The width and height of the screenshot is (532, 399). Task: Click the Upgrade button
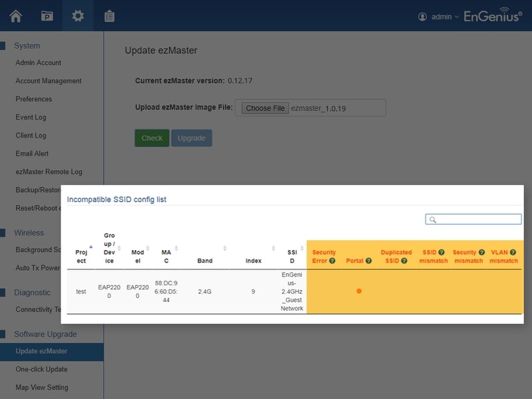192,138
